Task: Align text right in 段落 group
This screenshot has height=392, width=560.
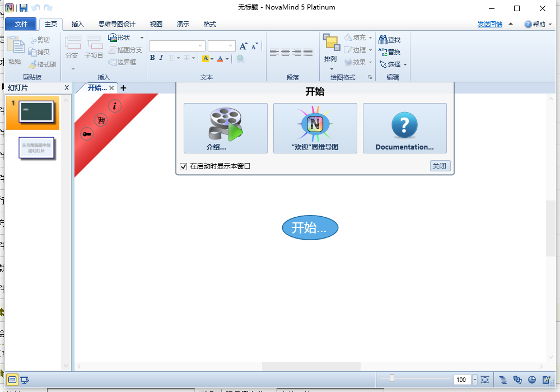Action: (297, 52)
